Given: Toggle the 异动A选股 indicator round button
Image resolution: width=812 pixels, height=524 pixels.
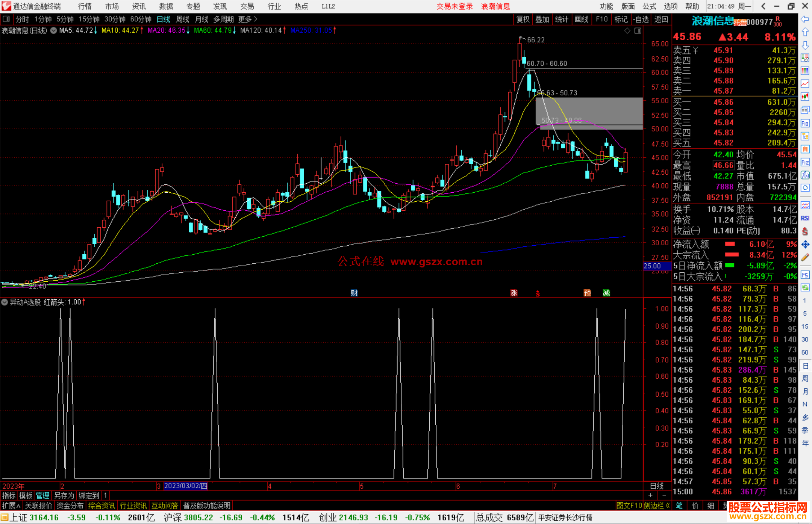Looking at the screenshot, I should click(5, 302).
